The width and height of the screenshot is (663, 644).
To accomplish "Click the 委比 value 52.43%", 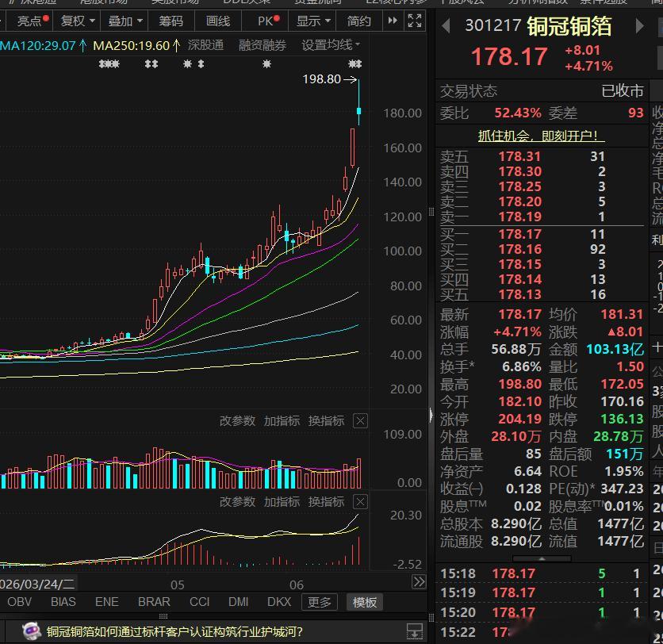I will pyautogui.click(x=518, y=113).
